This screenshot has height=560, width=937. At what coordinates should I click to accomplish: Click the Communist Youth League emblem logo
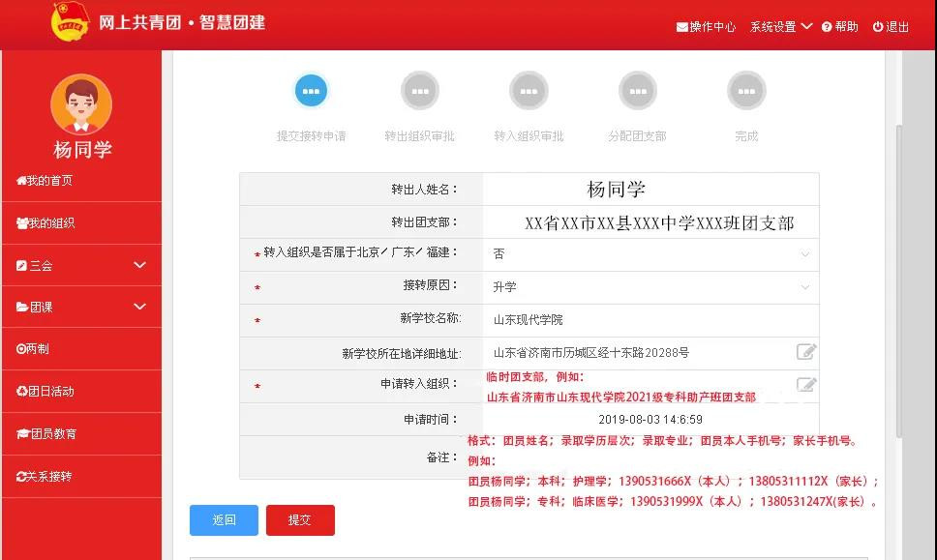pyautogui.click(x=70, y=21)
